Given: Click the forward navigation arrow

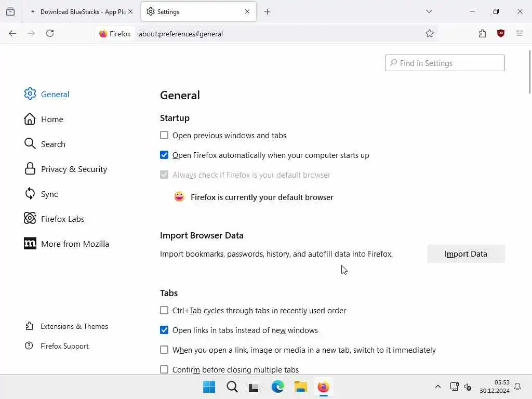Looking at the screenshot, I should click(x=31, y=33).
